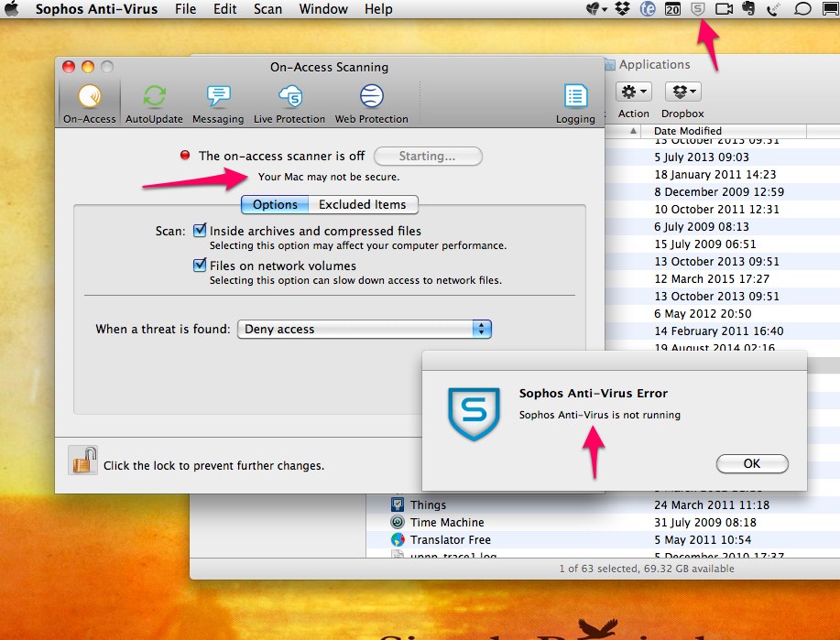Click the sort arrow beside Date Modified

click(x=633, y=131)
